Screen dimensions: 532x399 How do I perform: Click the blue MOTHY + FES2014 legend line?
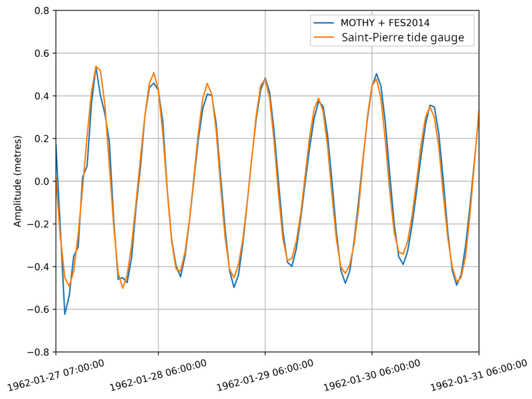pos(324,23)
